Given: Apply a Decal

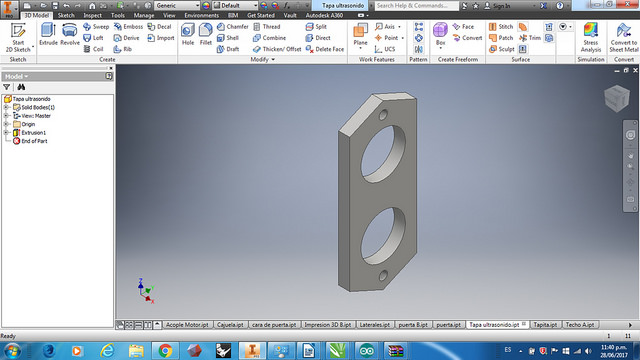Looking at the screenshot, I should click(159, 27).
